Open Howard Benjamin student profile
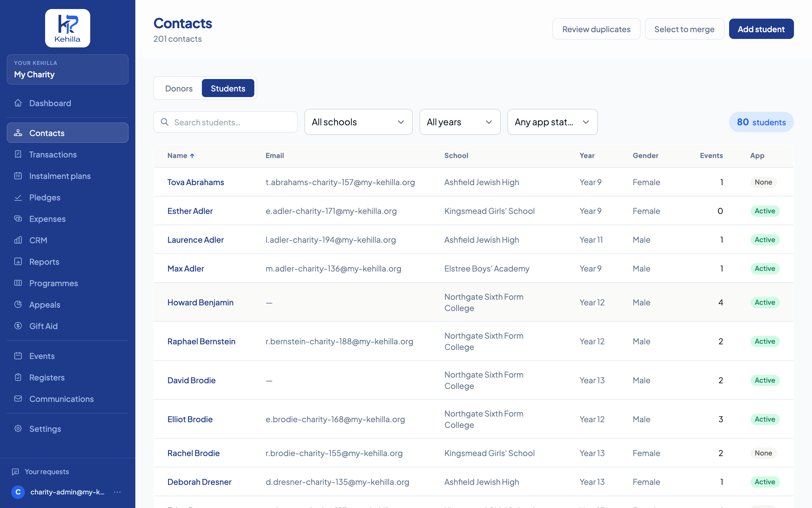 coord(200,302)
